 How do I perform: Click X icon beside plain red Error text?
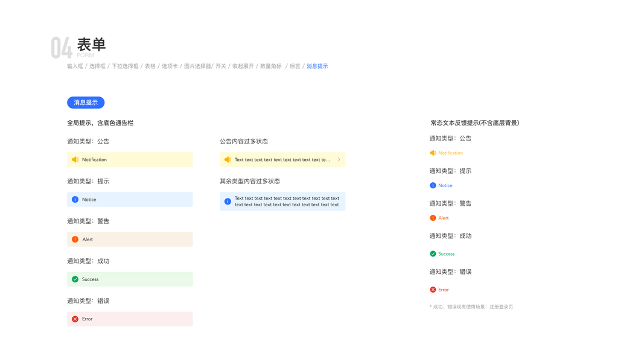[433, 290]
